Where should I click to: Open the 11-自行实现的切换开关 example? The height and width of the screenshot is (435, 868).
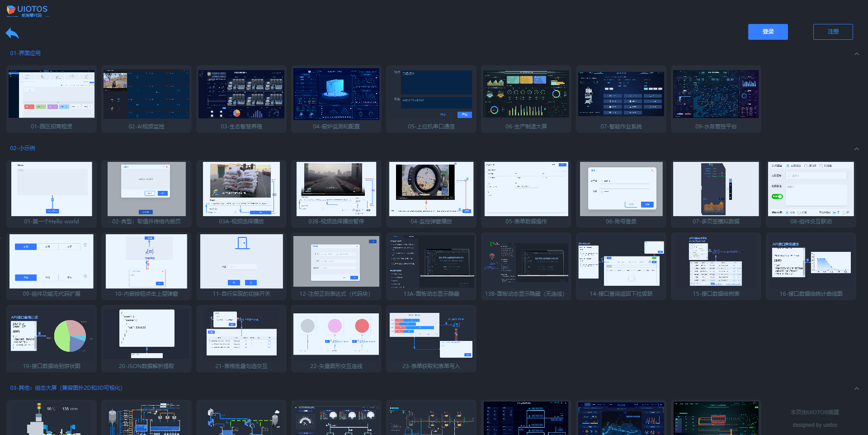pos(241,262)
